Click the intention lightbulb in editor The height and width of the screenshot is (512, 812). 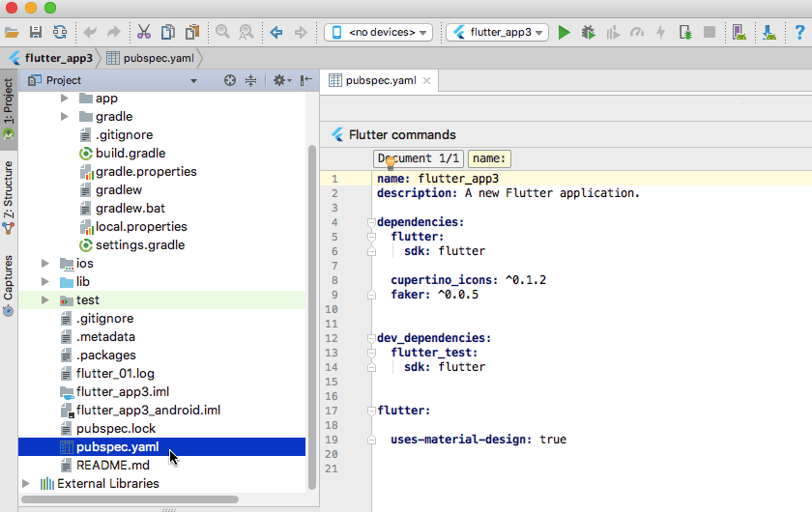(391, 163)
